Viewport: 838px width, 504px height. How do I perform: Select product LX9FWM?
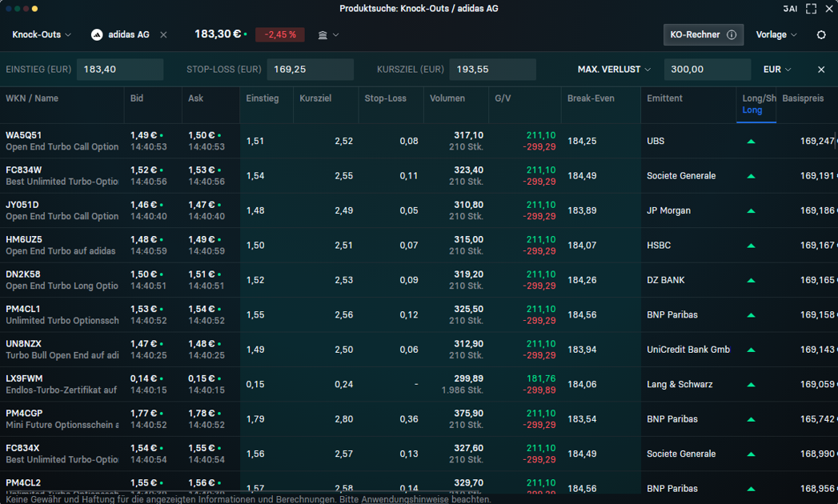click(24, 378)
